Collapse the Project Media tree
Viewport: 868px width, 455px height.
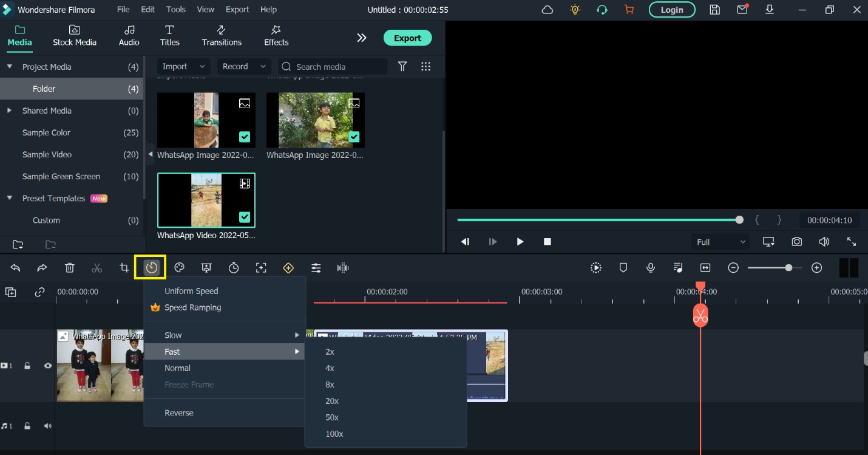9,67
